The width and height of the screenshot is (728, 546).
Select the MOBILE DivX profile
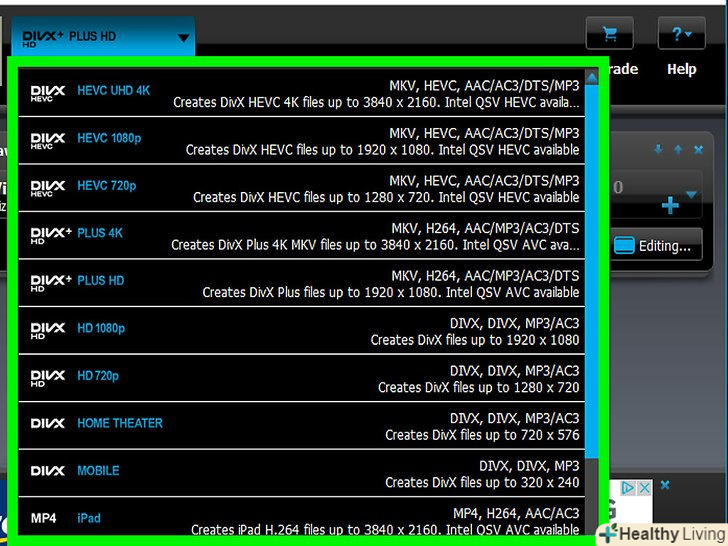coord(300,472)
